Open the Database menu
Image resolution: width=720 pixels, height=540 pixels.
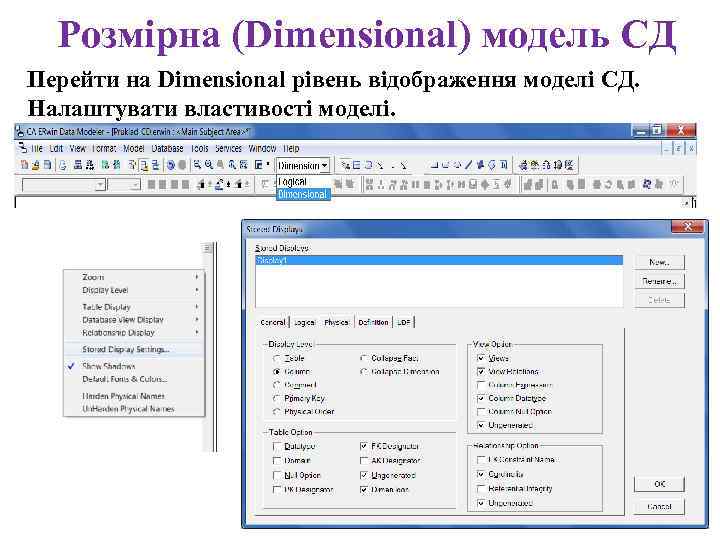(x=168, y=148)
